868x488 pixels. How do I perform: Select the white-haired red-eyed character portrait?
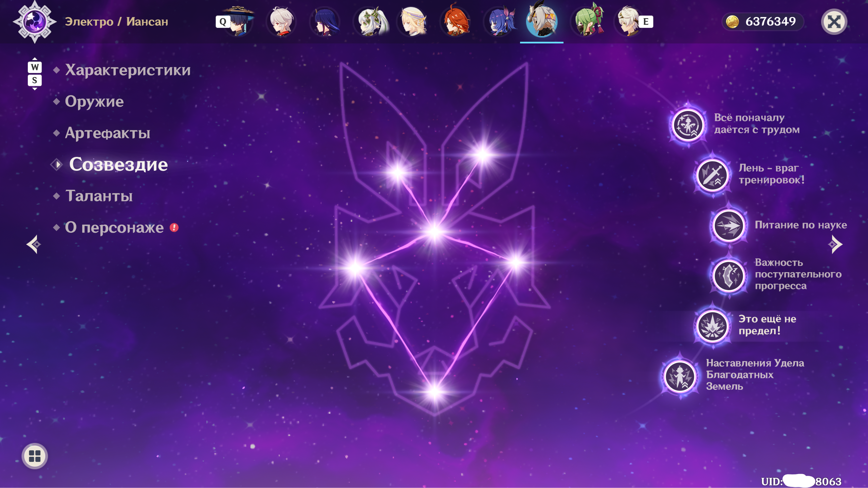pyautogui.click(x=282, y=21)
